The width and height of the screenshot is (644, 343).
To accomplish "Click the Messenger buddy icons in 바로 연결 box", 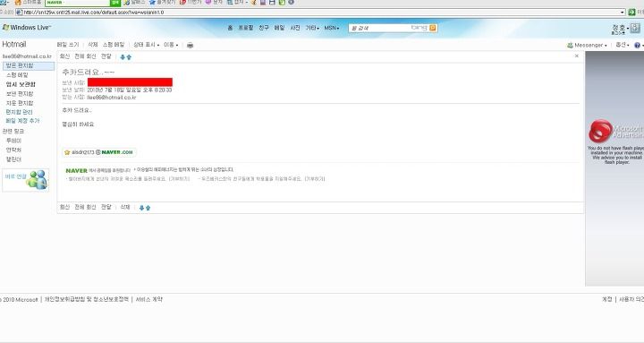I will [38, 180].
